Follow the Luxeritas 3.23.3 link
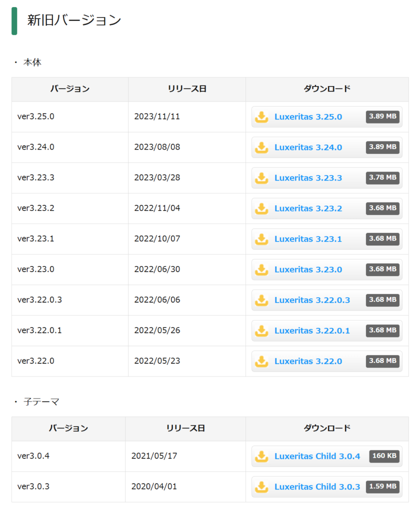The image size is (420, 512). [308, 178]
